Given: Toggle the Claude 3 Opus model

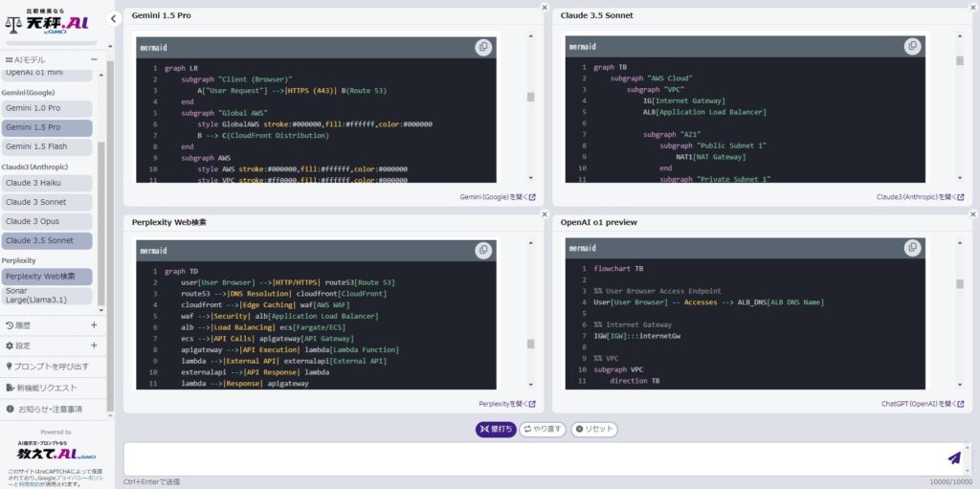Looking at the screenshot, I should pyautogui.click(x=47, y=221).
